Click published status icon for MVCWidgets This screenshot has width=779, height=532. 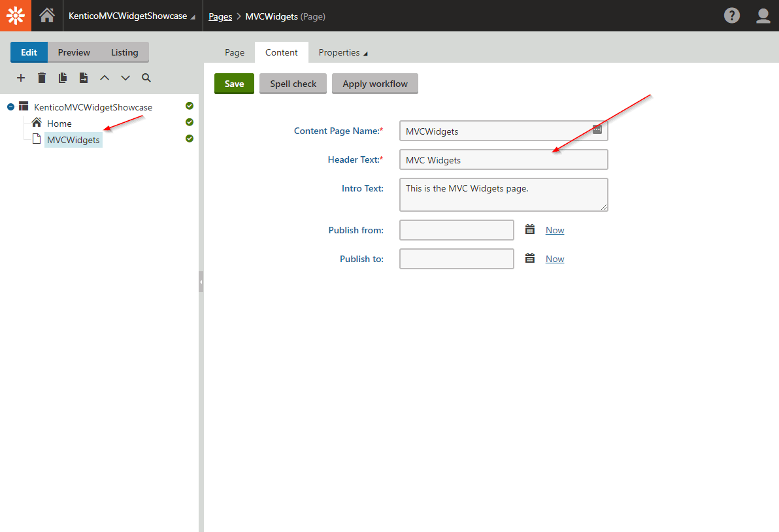[190, 139]
